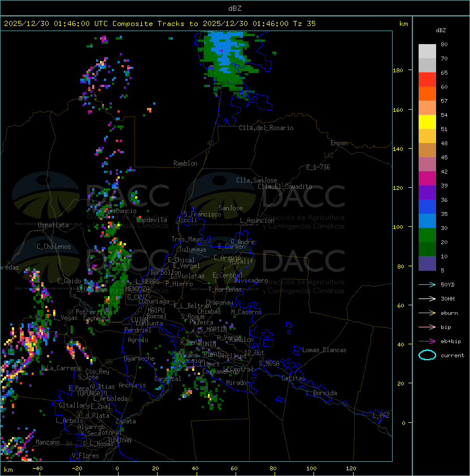Click the magenta eb+bip arrow in legend

[x=427, y=341]
